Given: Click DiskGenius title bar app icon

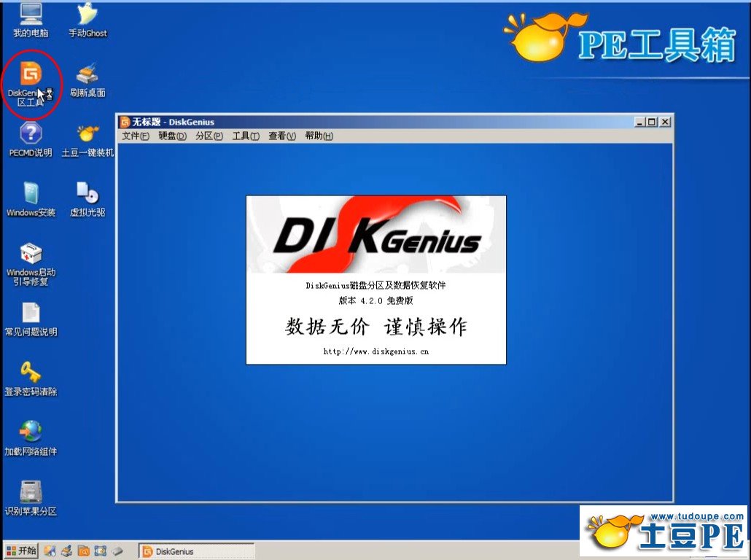Looking at the screenshot, I should (125, 122).
